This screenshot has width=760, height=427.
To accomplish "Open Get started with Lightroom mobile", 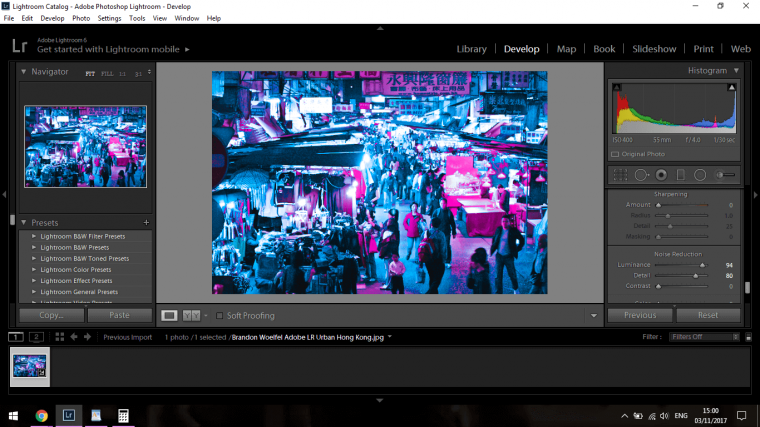I will (x=113, y=49).
